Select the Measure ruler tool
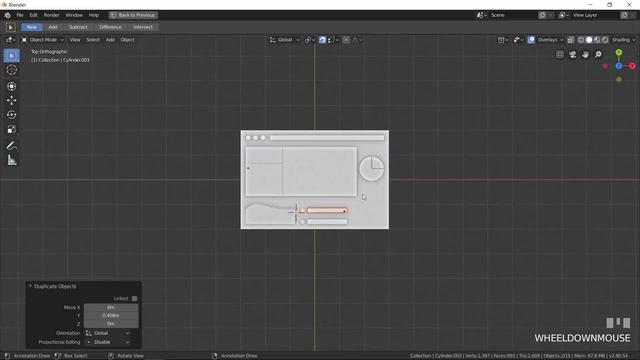Image resolution: width=640 pixels, height=360 pixels. pyautogui.click(x=11, y=160)
